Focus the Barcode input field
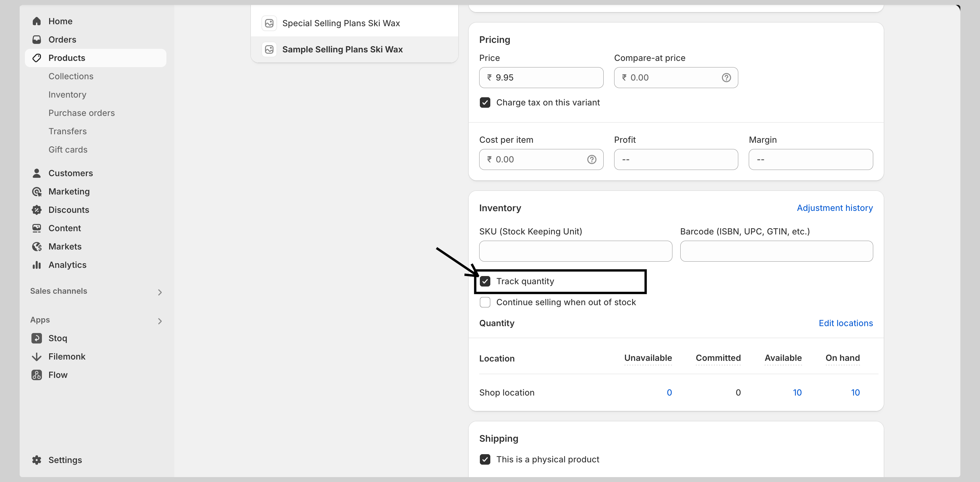The height and width of the screenshot is (482, 980). click(x=777, y=251)
